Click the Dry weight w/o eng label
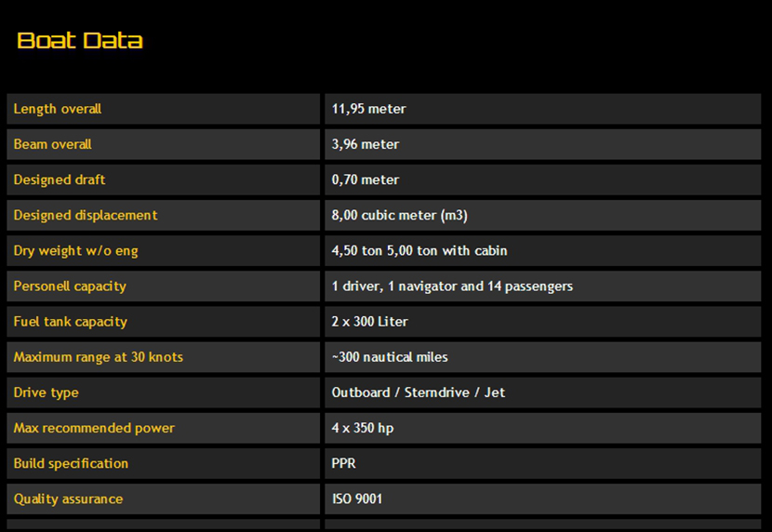The width and height of the screenshot is (772, 532). click(76, 250)
